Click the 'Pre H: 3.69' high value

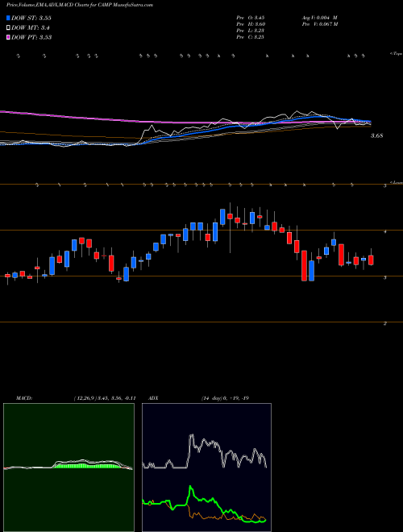click(251, 24)
